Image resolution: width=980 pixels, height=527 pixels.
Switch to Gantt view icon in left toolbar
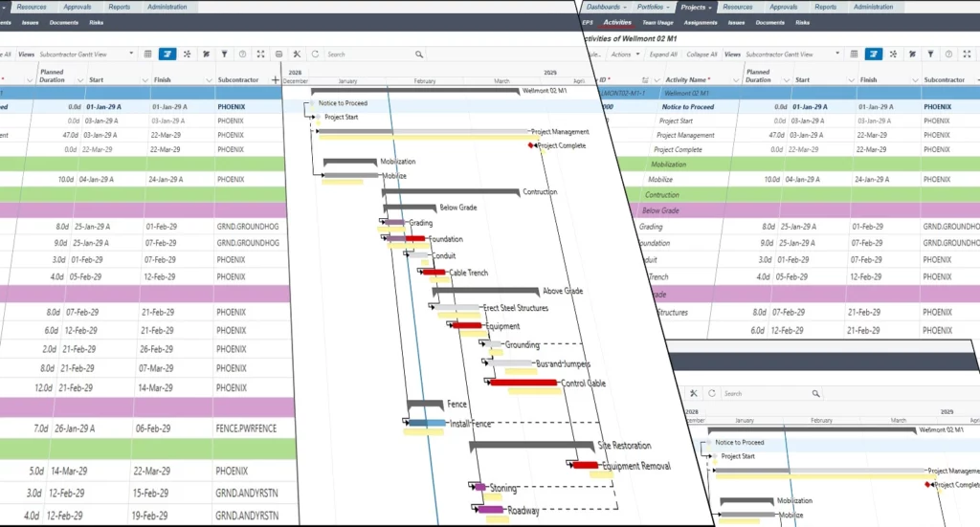(167, 55)
